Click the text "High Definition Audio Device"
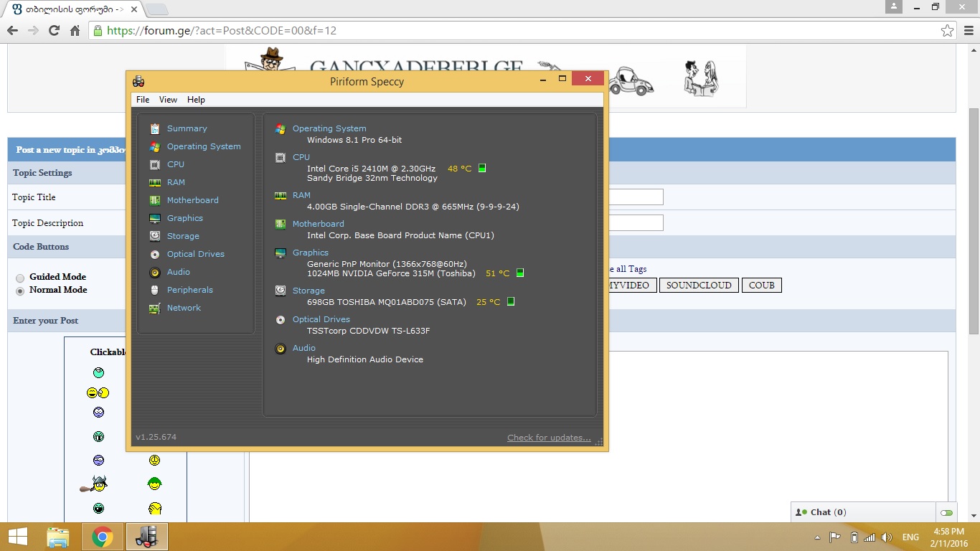This screenshot has width=980, height=551. click(x=365, y=359)
